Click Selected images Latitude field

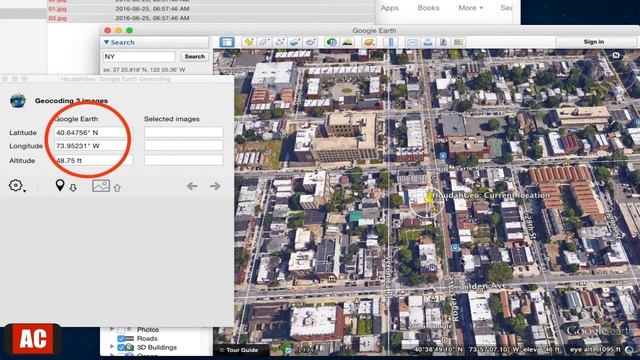[x=184, y=132]
